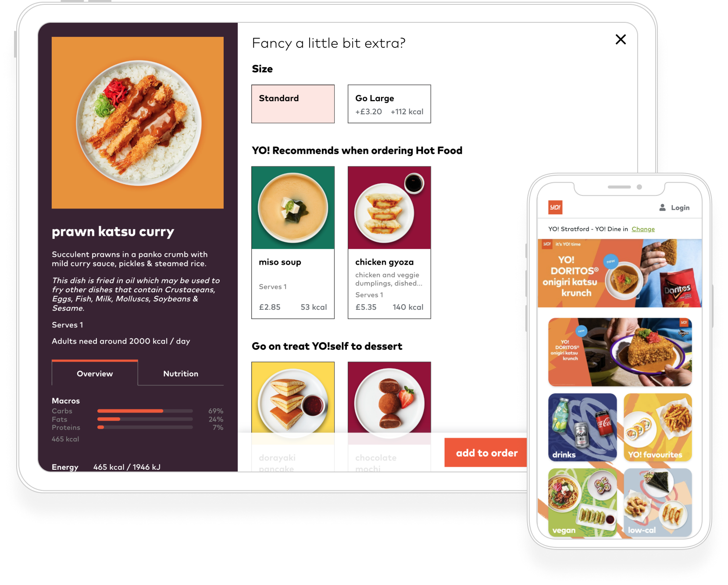Click the Change restaurant link
Image resolution: width=728 pixels, height=585 pixels.
pos(643,229)
